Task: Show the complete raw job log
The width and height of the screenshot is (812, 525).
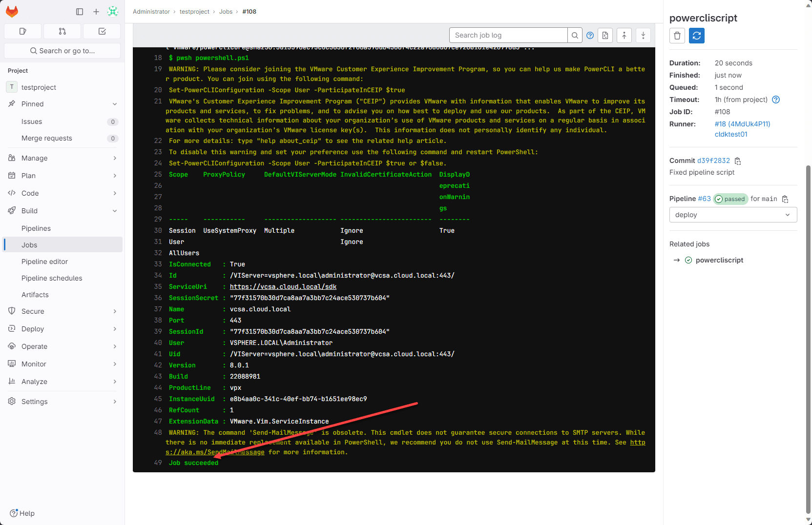Action: [605, 35]
